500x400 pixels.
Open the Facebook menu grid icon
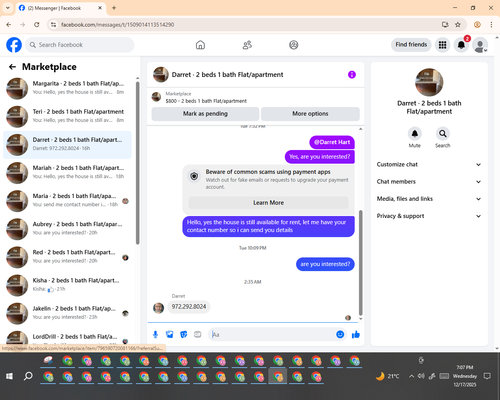coord(442,45)
